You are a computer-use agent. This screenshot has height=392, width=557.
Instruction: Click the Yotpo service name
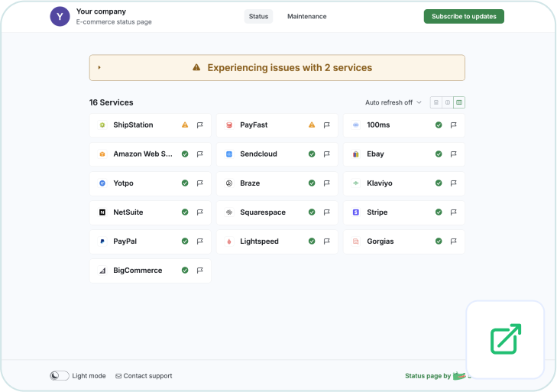(x=123, y=183)
